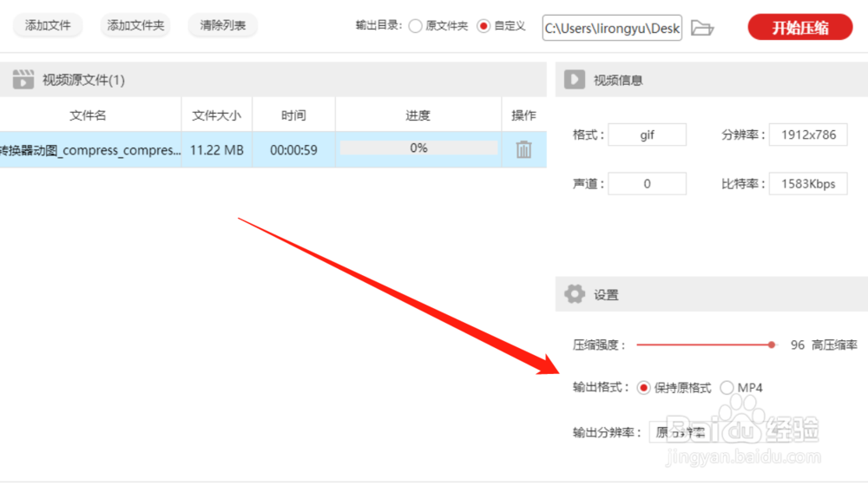The height and width of the screenshot is (486, 868).
Task: Click the 0% progress bar
Action: [418, 148]
